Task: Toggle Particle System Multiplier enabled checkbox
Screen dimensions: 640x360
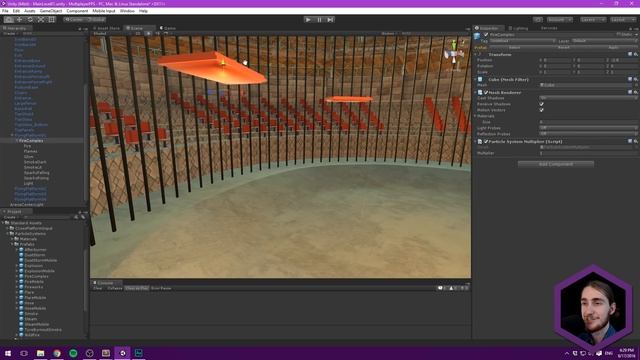Action: (486, 142)
